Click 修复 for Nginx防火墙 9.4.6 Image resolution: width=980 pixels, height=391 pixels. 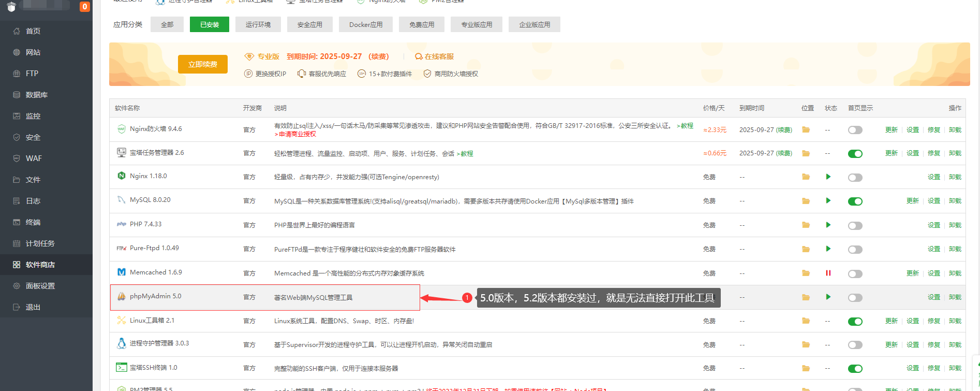click(x=934, y=130)
